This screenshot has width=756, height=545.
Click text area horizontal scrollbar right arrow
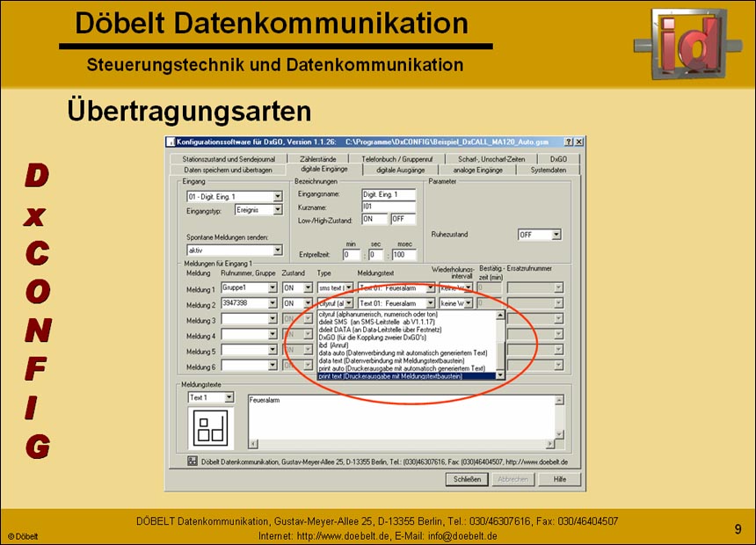(x=549, y=444)
